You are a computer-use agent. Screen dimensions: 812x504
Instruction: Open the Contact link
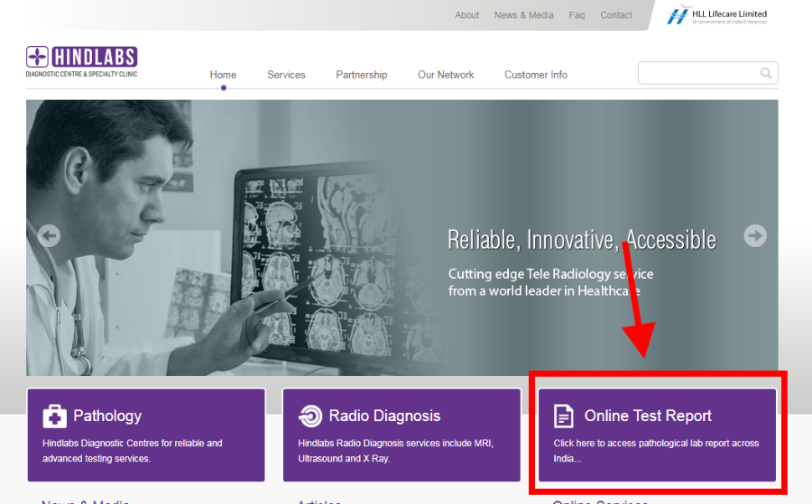pos(615,15)
